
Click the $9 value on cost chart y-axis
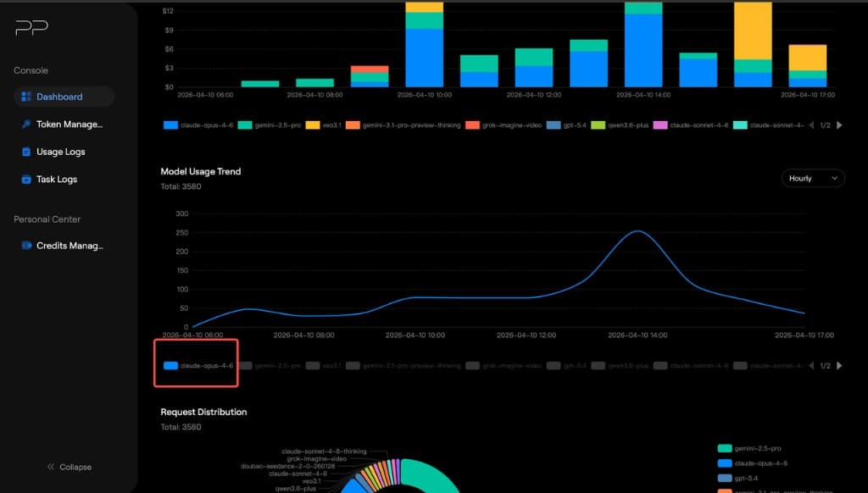169,30
